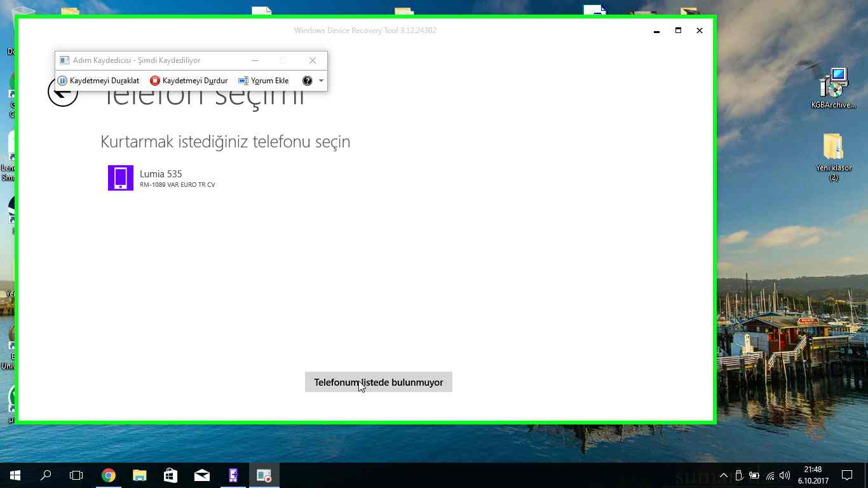Show hidden system tray icons
Viewport: 868px width, 488px height.
point(724,475)
